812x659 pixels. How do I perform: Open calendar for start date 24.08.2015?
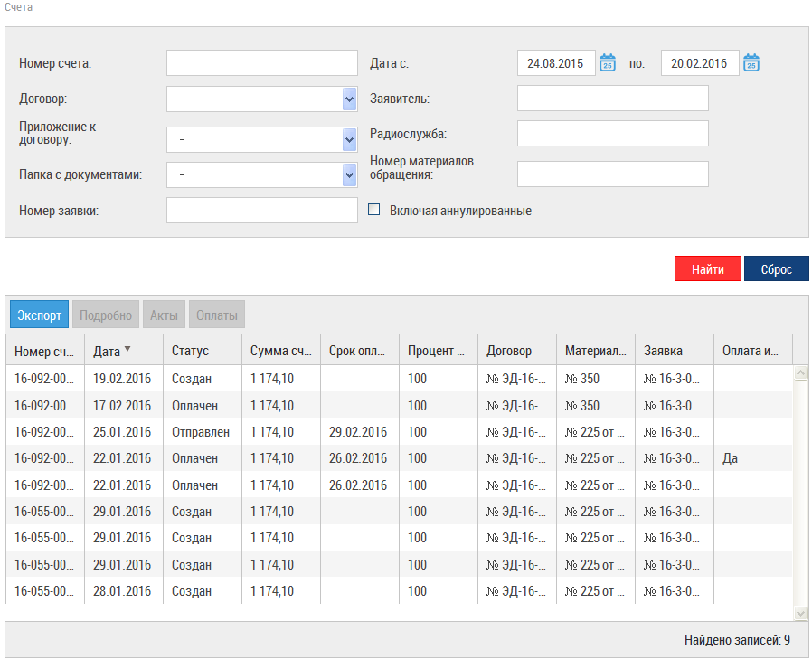point(607,63)
